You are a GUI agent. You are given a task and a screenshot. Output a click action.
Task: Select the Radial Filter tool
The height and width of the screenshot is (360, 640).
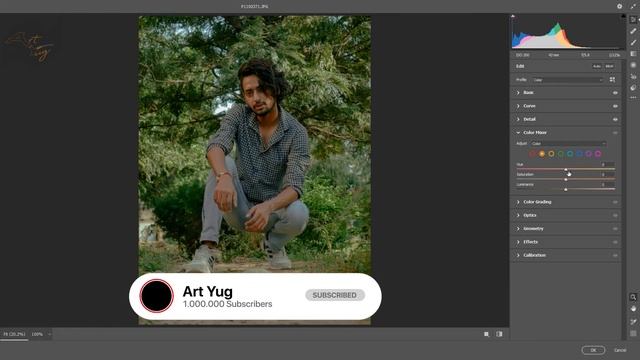pos(633,65)
